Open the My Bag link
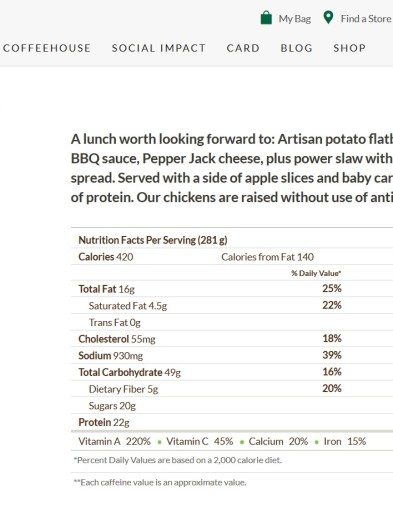This screenshot has height=507, width=393. click(x=295, y=19)
